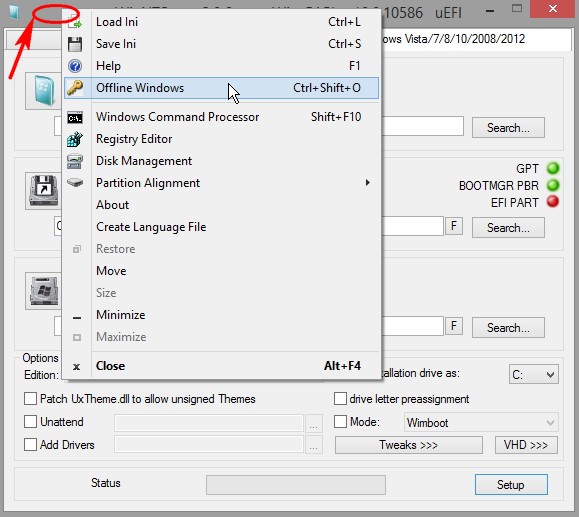Click the Registry Editor cube icon
The image size is (579, 517).
point(75,139)
